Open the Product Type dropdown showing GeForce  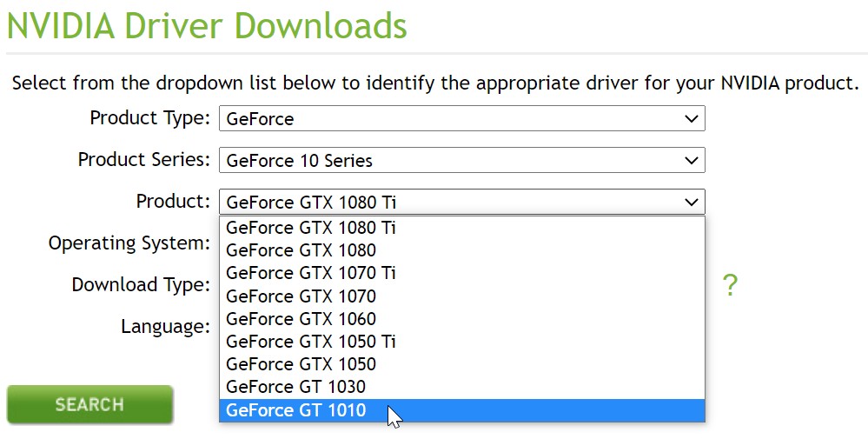(x=461, y=119)
